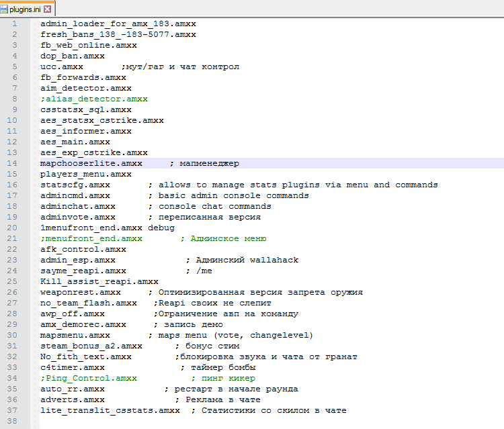Click adminvote.amxx entry
The width and height of the screenshot is (504, 429).
78,217
